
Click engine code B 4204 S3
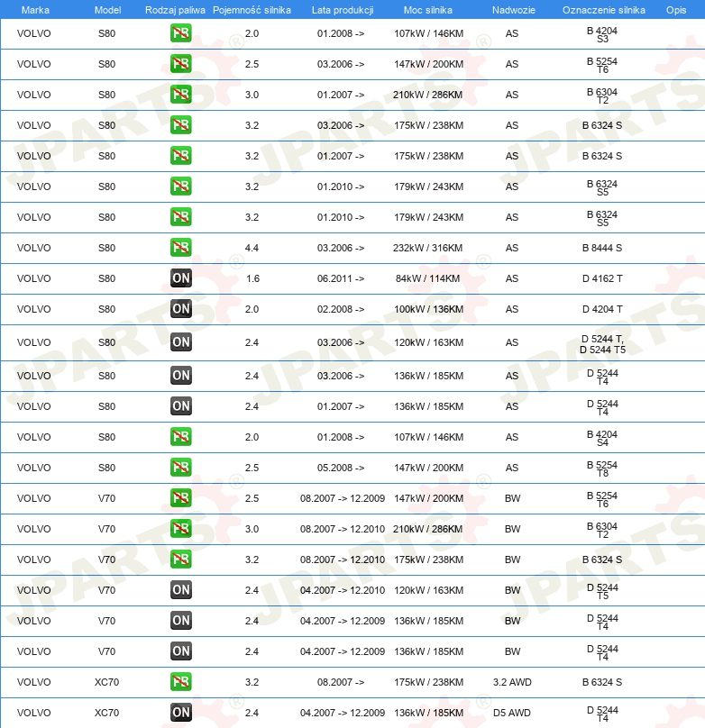[602, 35]
